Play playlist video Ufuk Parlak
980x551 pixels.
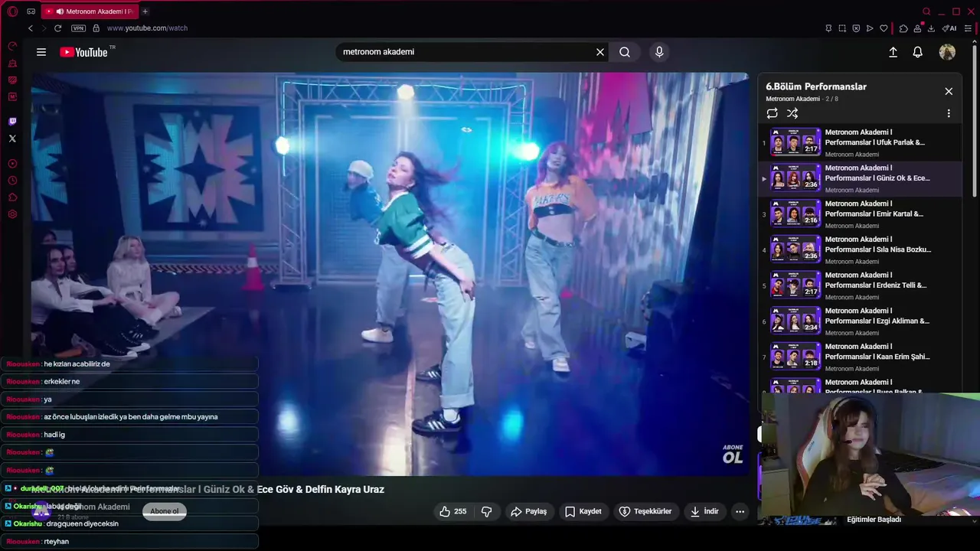click(x=861, y=142)
